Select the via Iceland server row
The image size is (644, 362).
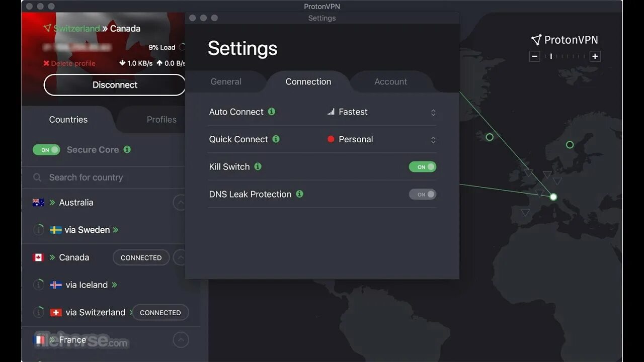coord(103,285)
